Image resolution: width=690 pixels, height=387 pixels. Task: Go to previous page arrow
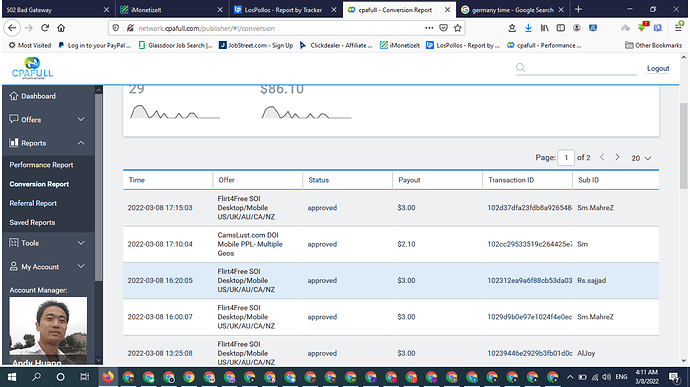pos(602,157)
